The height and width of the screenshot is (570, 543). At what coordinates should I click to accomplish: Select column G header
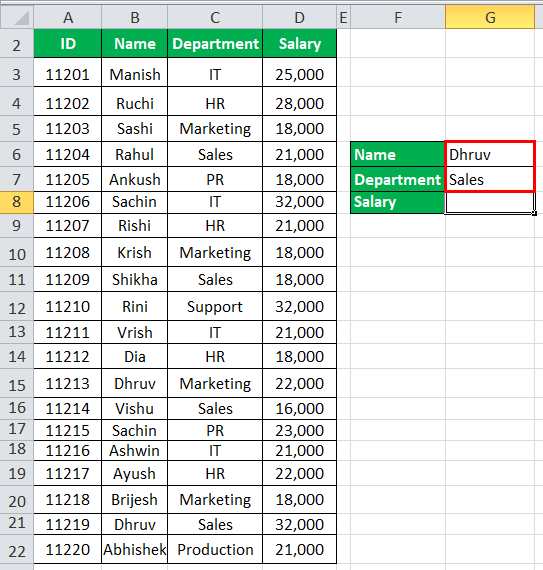tap(490, 17)
